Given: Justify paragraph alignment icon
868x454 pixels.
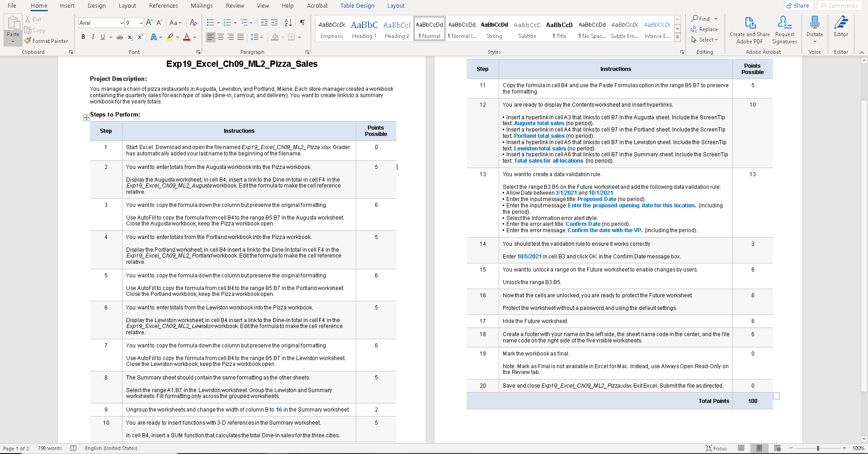Looking at the screenshot, I should coord(241,37).
